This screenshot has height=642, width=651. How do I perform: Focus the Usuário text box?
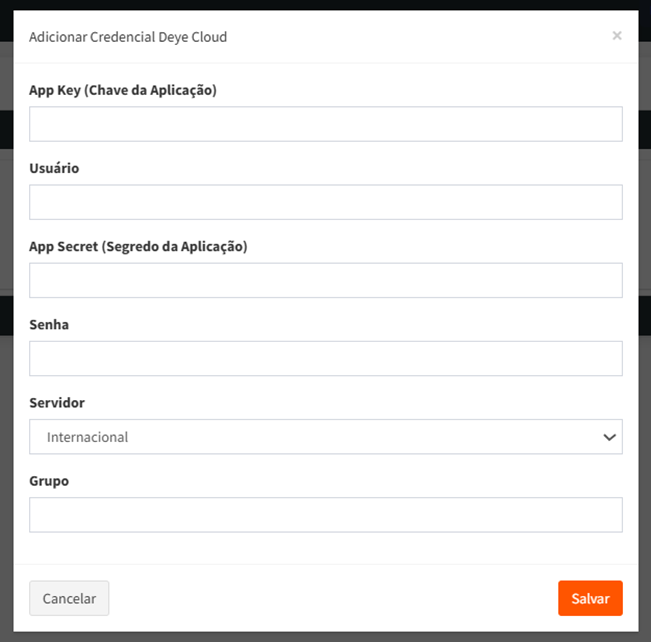325,202
